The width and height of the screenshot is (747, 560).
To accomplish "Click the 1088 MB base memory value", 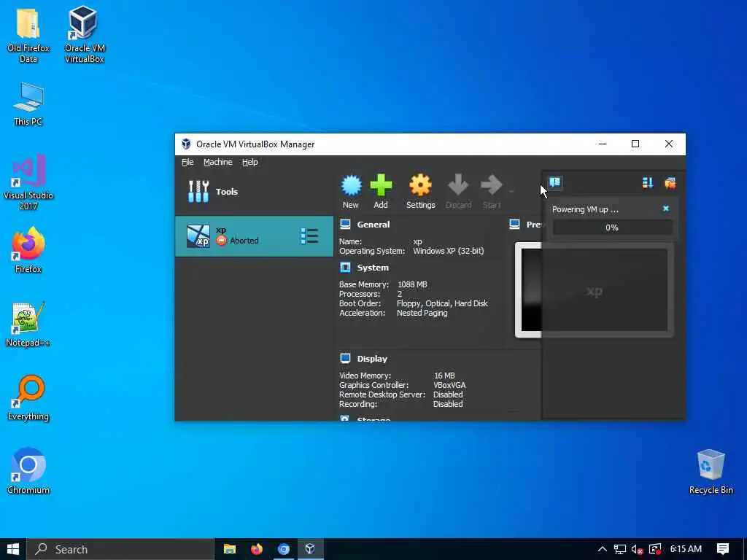I will [412, 284].
